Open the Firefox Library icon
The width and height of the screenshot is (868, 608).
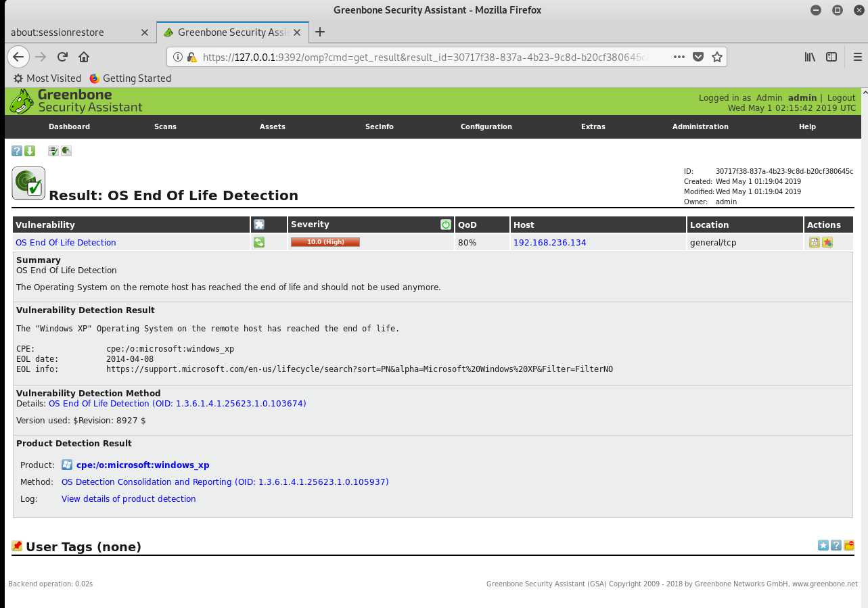[810, 57]
